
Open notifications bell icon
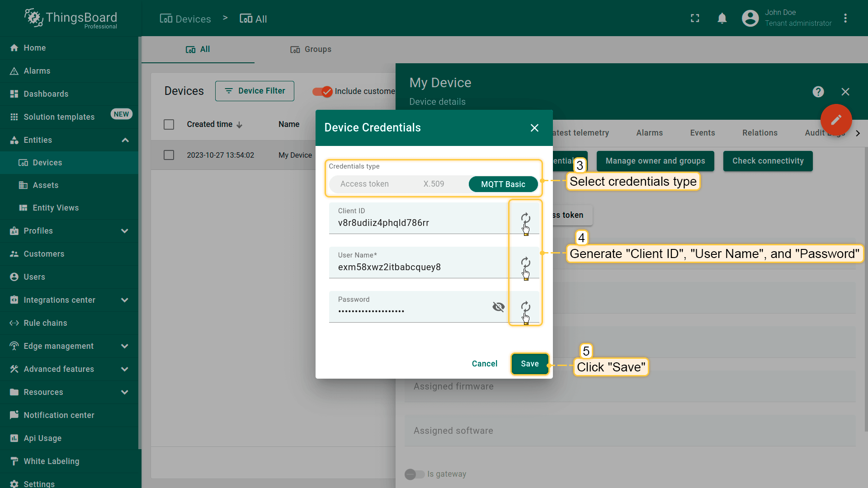point(722,19)
